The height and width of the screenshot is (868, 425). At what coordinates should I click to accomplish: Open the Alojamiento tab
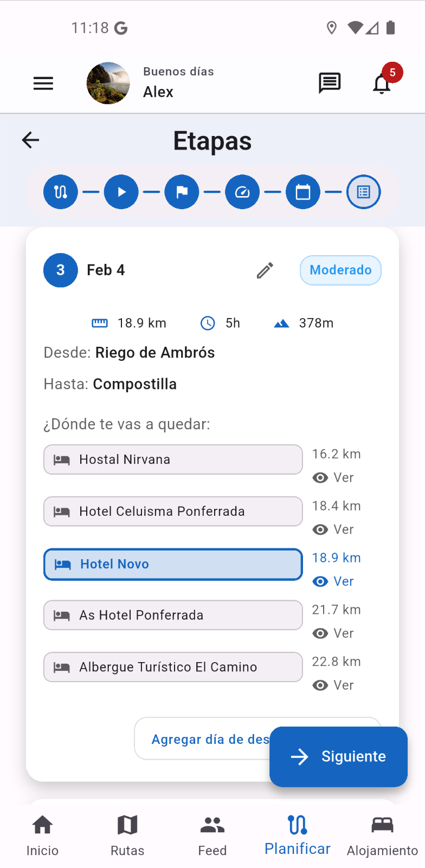[382, 835]
